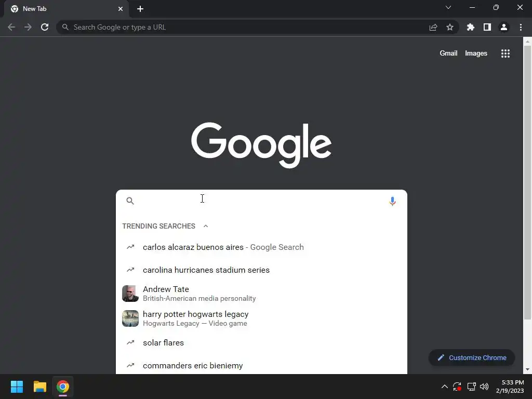Click the Andrew Tate thumbnail image
Viewport: 532px width, 399px height.
point(130,294)
